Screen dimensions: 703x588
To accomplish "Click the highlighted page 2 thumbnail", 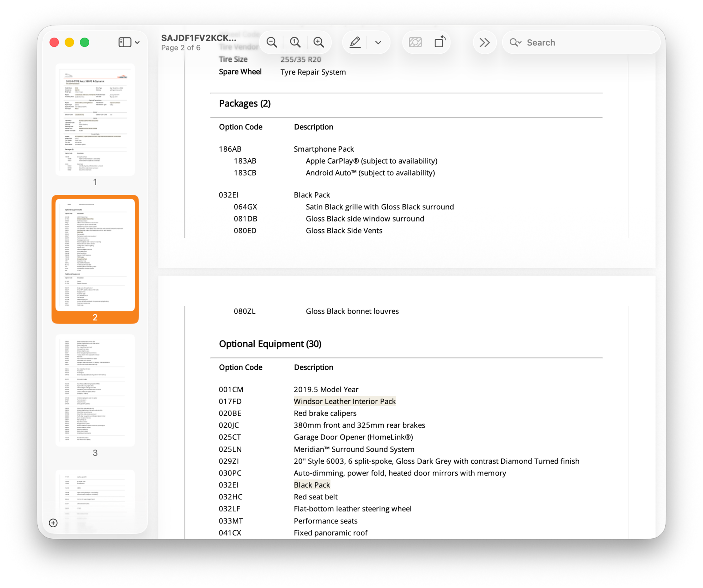I will pyautogui.click(x=95, y=255).
